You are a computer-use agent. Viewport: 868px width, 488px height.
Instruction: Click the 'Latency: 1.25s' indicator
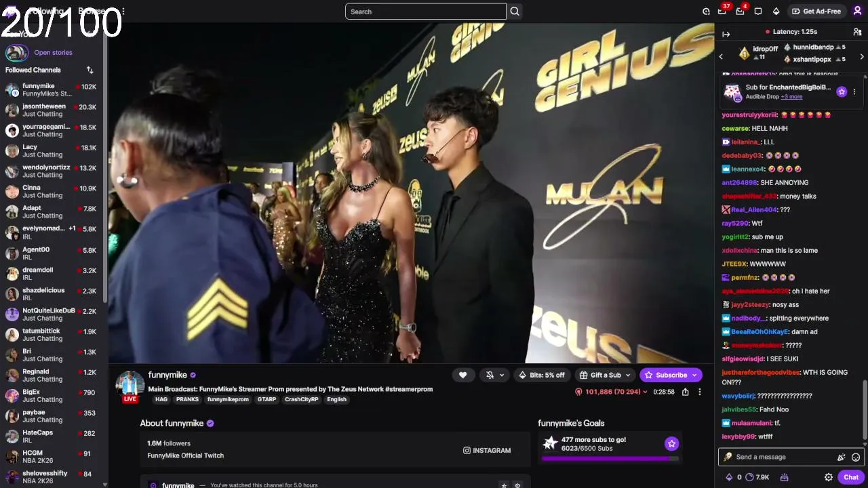coord(791,32)
